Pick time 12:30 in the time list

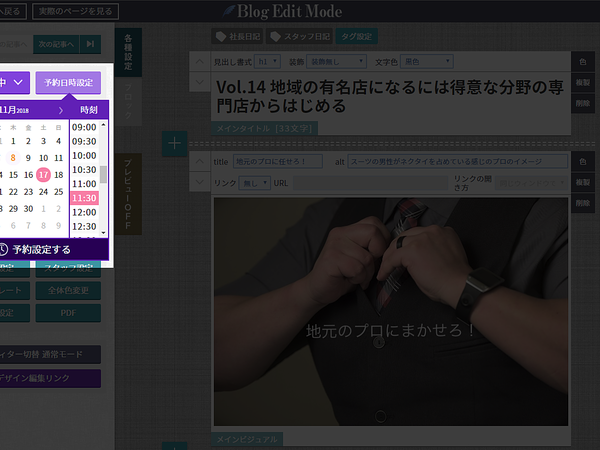[84, 227]
